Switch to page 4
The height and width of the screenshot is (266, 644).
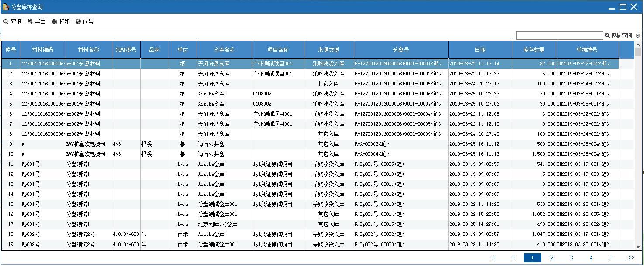pos(591,258)
